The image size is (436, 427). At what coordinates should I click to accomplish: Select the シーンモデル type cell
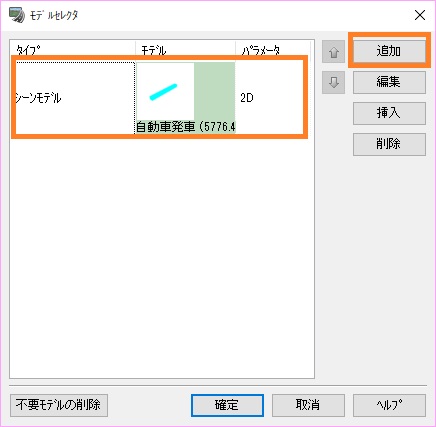tap(75, 98)
